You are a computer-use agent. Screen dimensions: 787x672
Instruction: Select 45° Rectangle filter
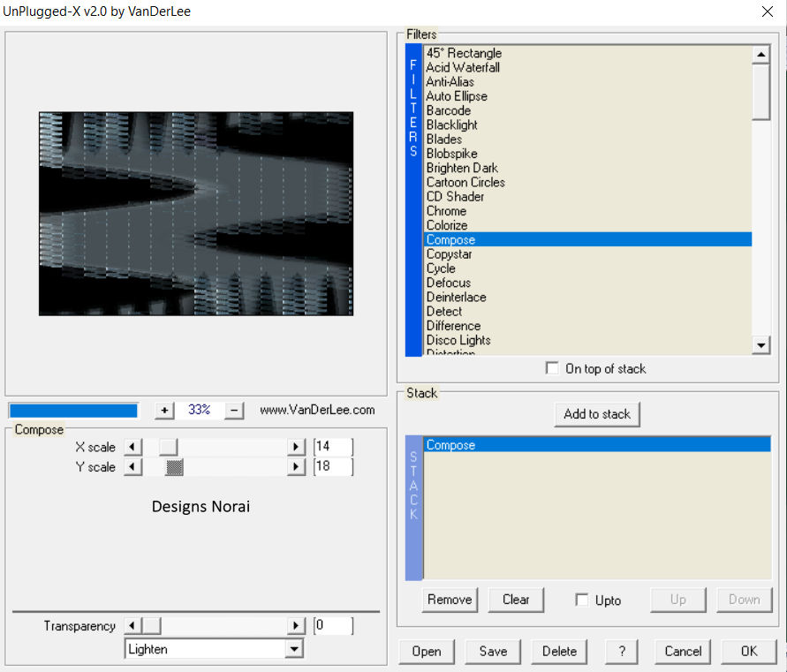587,53
